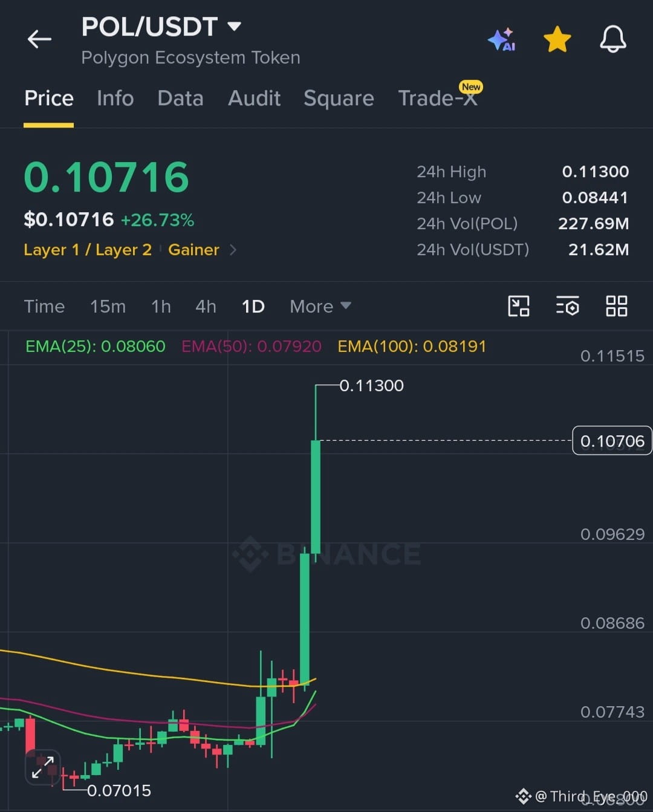Click the EMA(50) indicator label

click(x=252, y=346)
